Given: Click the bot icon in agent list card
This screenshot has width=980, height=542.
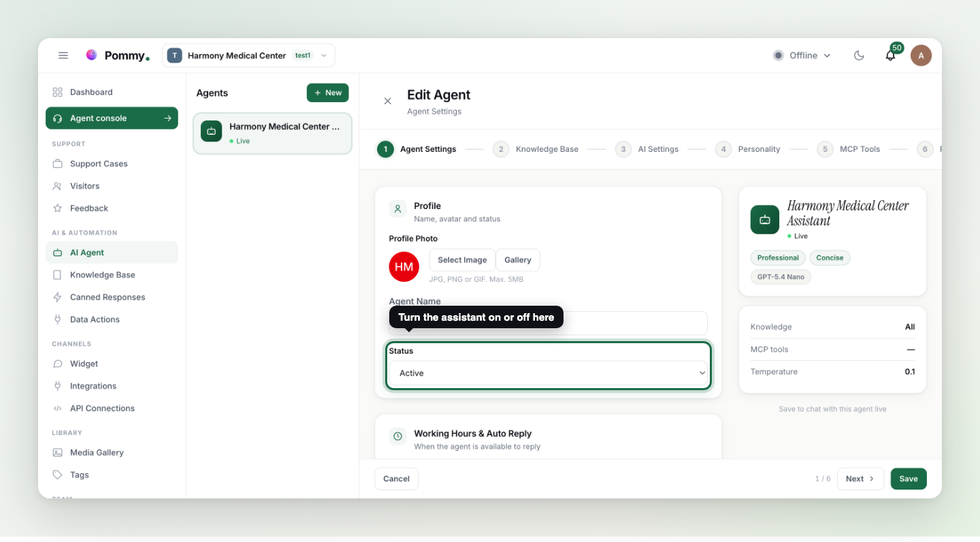Looking at the screenshot, I should coord(212,131).
